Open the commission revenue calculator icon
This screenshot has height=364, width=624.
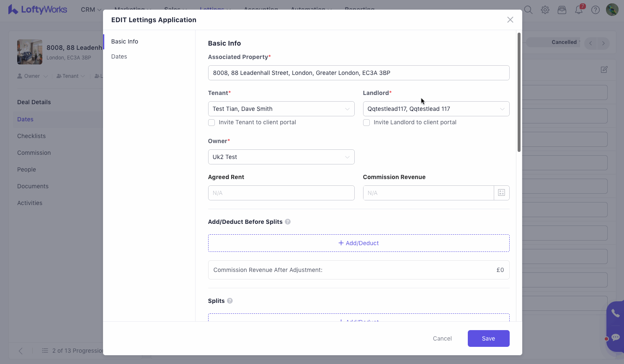pyautogui.click(x=501, y=193)
